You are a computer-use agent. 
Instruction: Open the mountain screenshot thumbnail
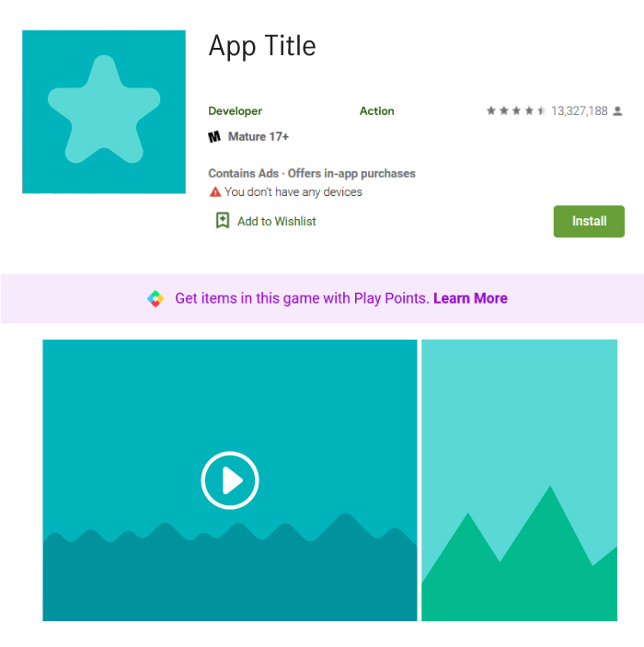[519, 479]
